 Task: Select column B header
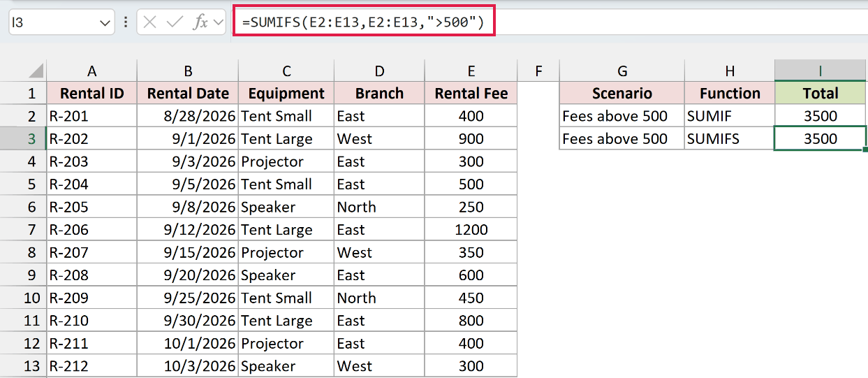tap(188, 71)
